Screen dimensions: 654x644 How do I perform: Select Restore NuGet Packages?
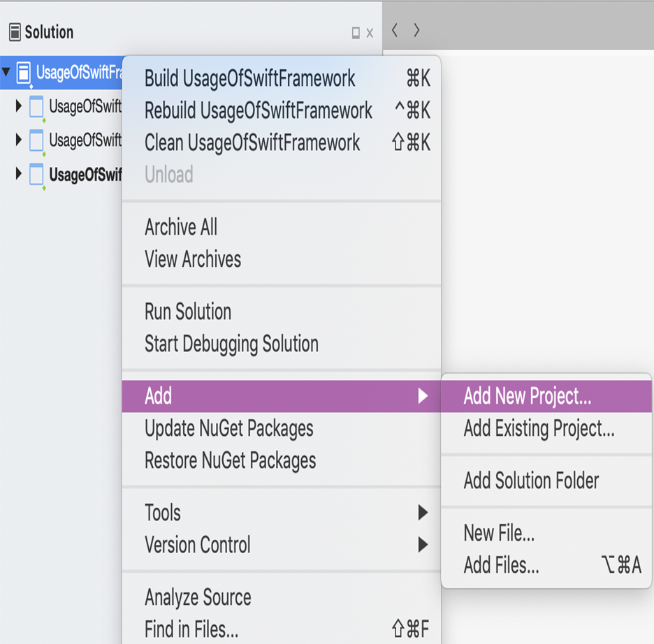282,460
